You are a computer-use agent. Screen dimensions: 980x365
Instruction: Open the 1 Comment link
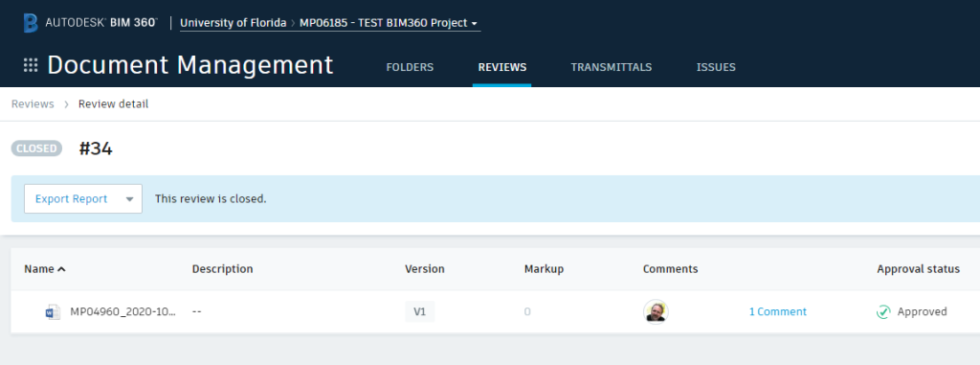point(777,311)
